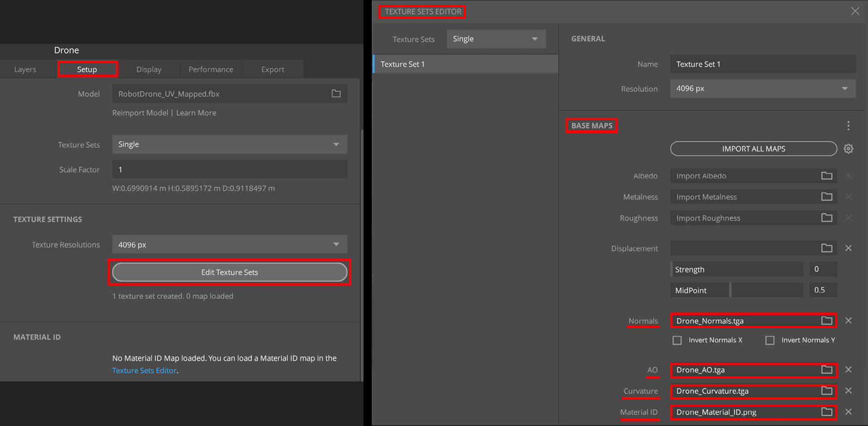Open folder icon in Material ID field
The image size is (868, 426).
[x=826, y=412]
